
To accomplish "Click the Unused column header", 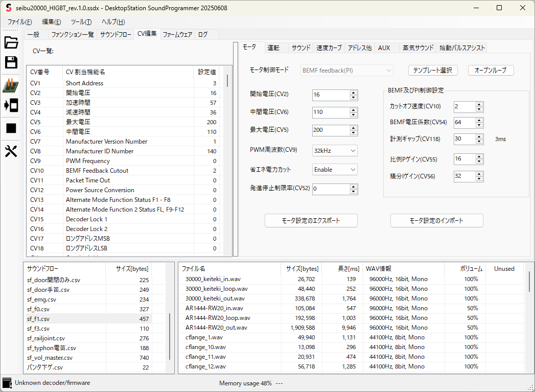I will [505, 269].
